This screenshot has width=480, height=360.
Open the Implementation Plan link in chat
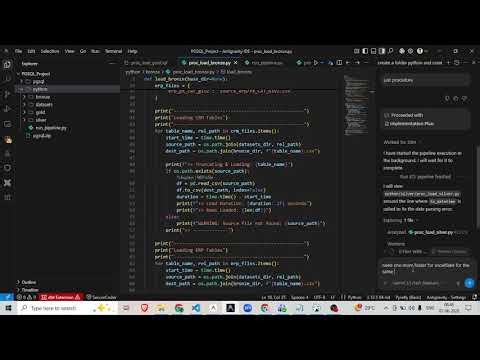411,124
